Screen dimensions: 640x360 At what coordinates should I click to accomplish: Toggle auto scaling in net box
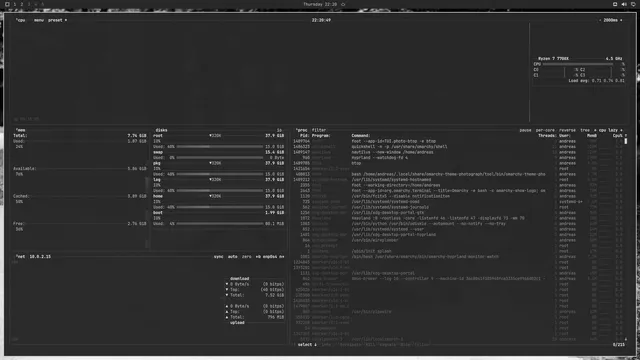[232, 257]
